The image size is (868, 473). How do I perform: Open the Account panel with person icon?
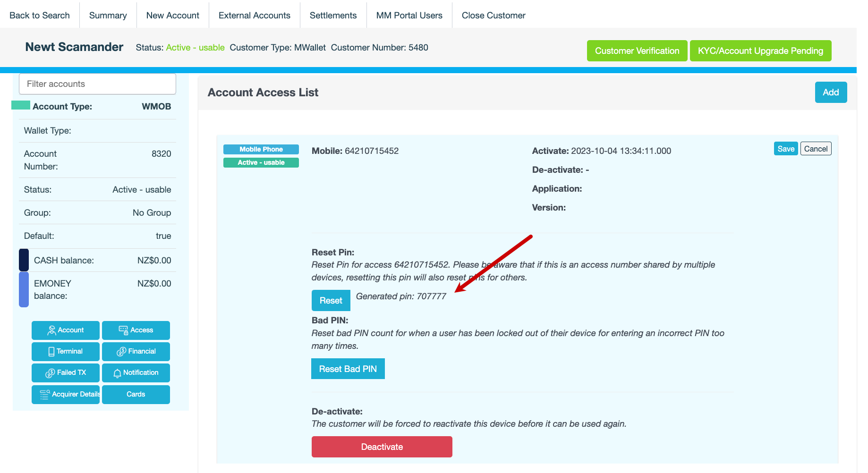click(65, 330)
